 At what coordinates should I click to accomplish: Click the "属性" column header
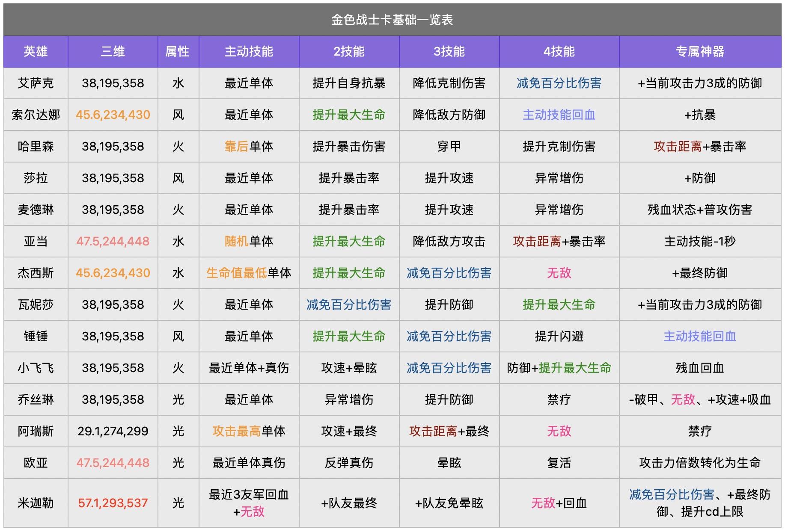pyautogui.click(x=178, y=52)
